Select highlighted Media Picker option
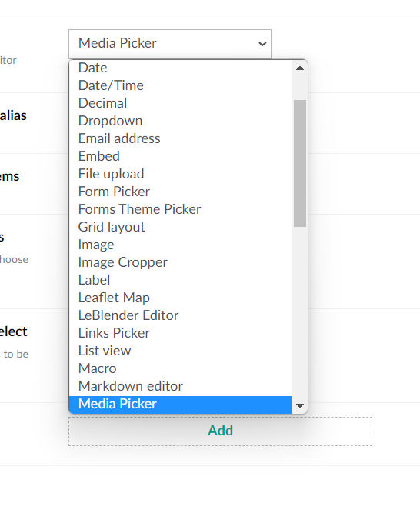Screen dimensions: 420x513 [x=181, y=404]
